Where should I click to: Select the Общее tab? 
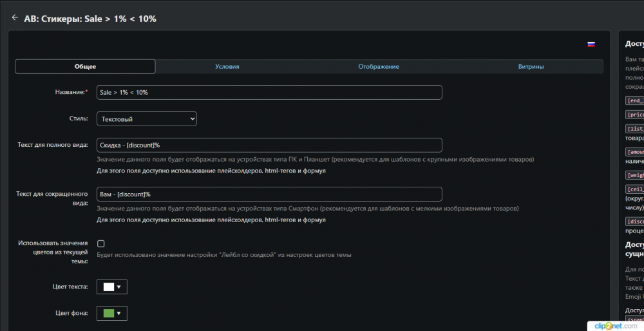85,66
